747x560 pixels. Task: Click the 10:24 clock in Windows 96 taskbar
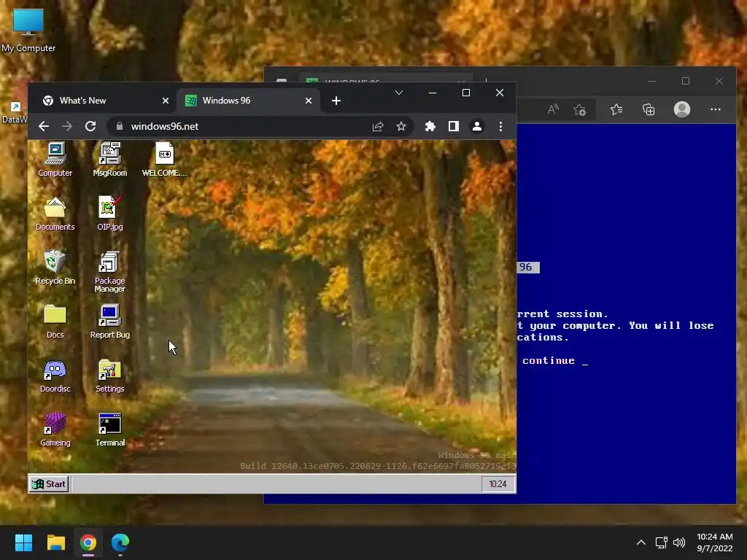pos(498,484)
